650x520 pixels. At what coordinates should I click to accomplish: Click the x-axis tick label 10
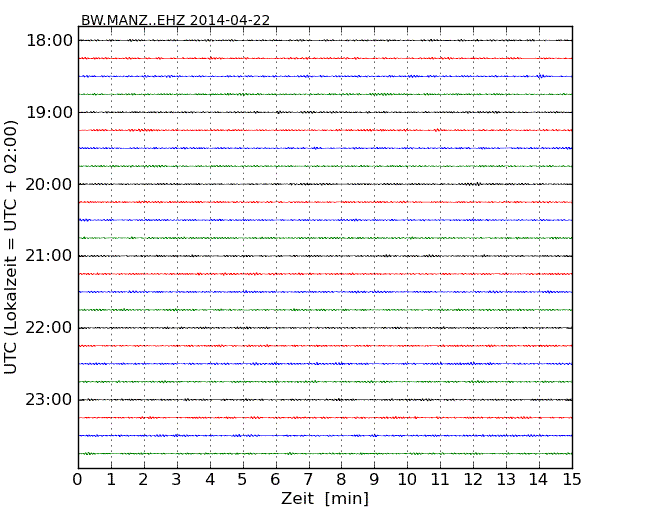pos(407,479)
